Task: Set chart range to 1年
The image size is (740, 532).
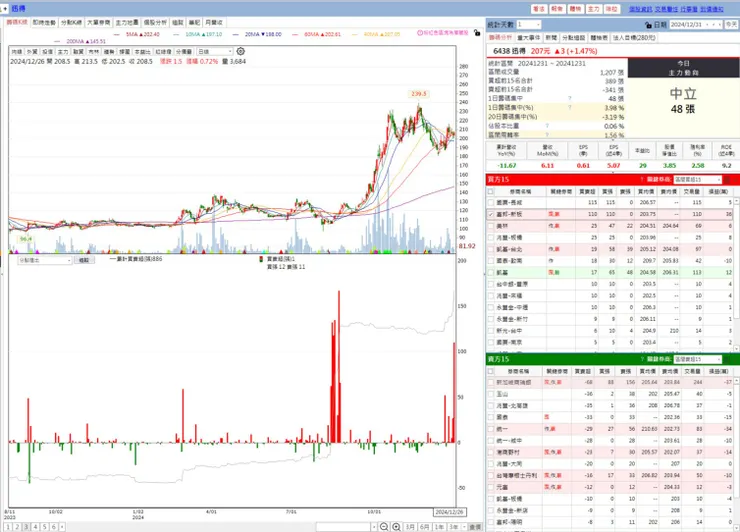Action: [439, 527]
